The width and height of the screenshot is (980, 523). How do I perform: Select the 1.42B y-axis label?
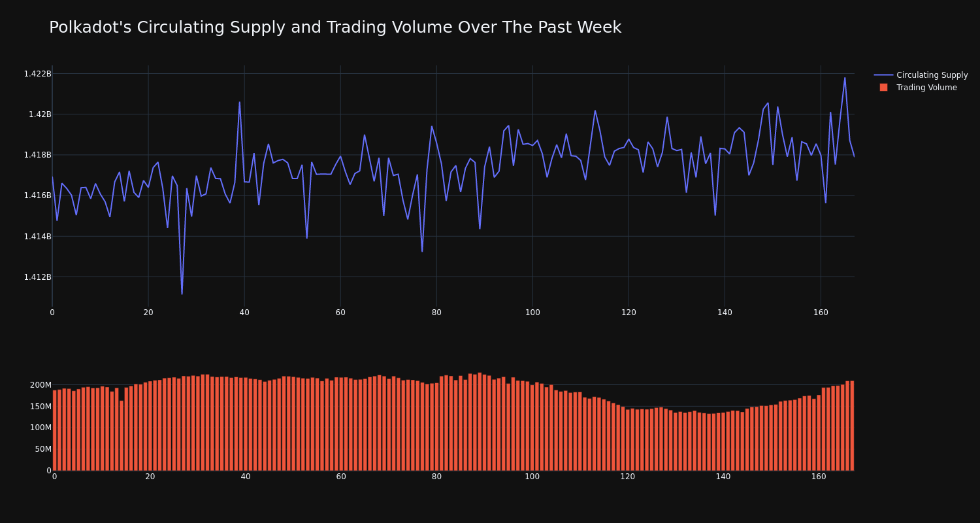(40, 114)
